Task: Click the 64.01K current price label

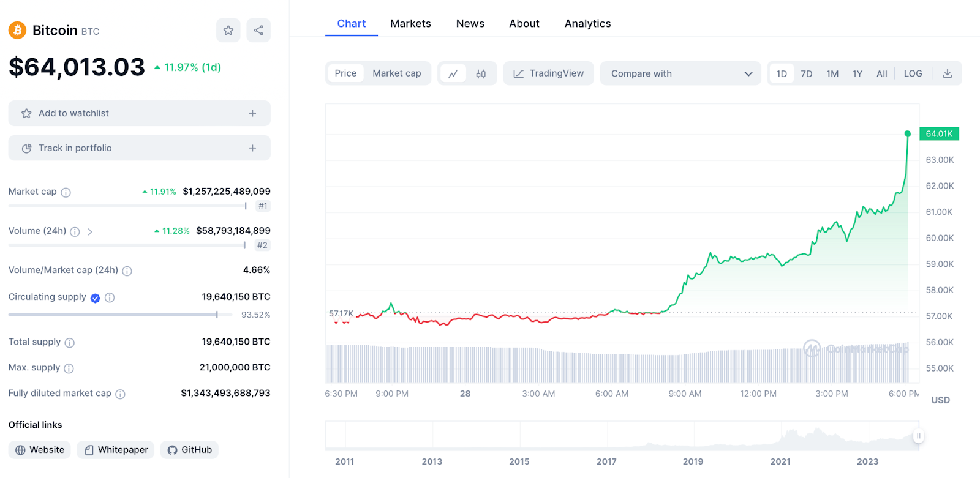Action: point(939,133)
